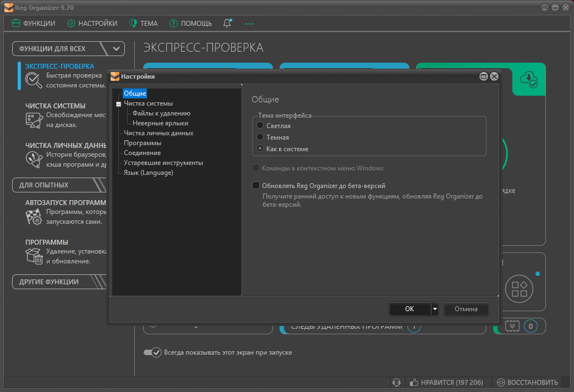Open the ФУНКЦИИ menu
This screenshot has height=392, width=574.
(34, 24)
